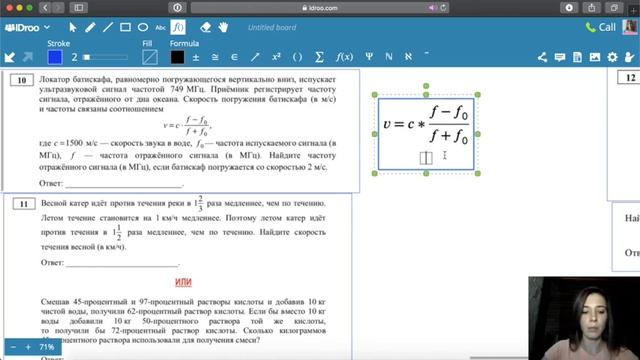Image resolution: width=640 pixels, height=360 pixels.
Task: Click the webcam video thumbnail
Action: 584,318
